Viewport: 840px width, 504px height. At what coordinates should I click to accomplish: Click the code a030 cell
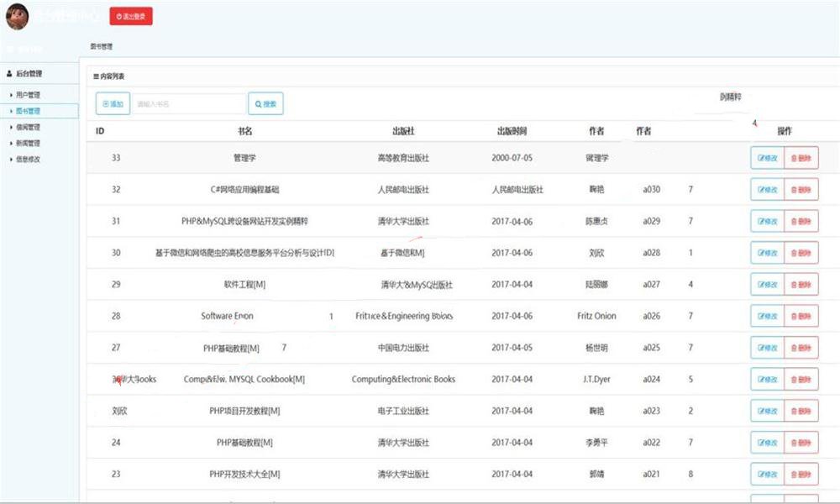pos(652,190)
